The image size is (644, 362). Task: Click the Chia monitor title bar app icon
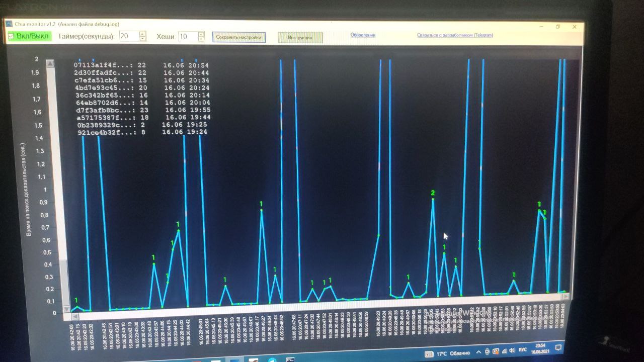click(x=9, y=24)
